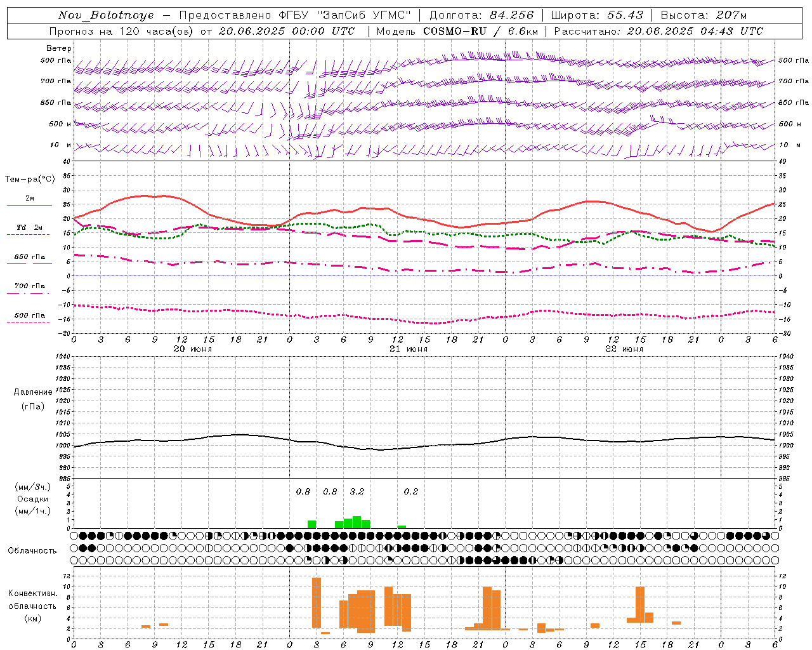The width and height of the screenshot is (812, 650).
Task: Click the Ветер wind panel label
Action: (x=59, y=48)
